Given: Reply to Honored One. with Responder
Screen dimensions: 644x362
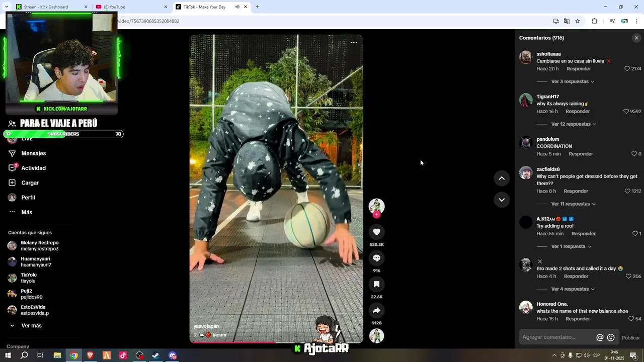Looking at the screenshot, I should 578,319.
